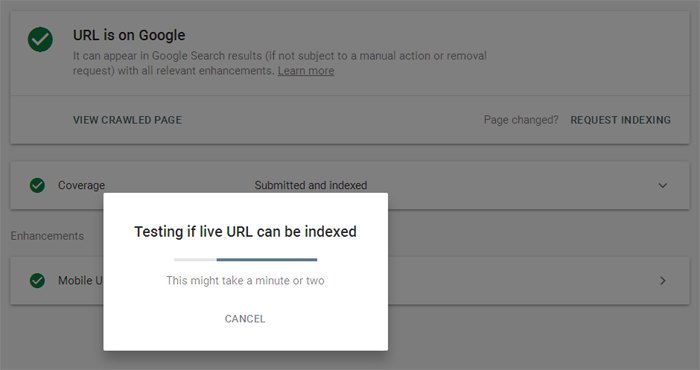Screen dimensions: 700x370
Task: Click the This might take a minute or two message
Action: tap(245, 281)
